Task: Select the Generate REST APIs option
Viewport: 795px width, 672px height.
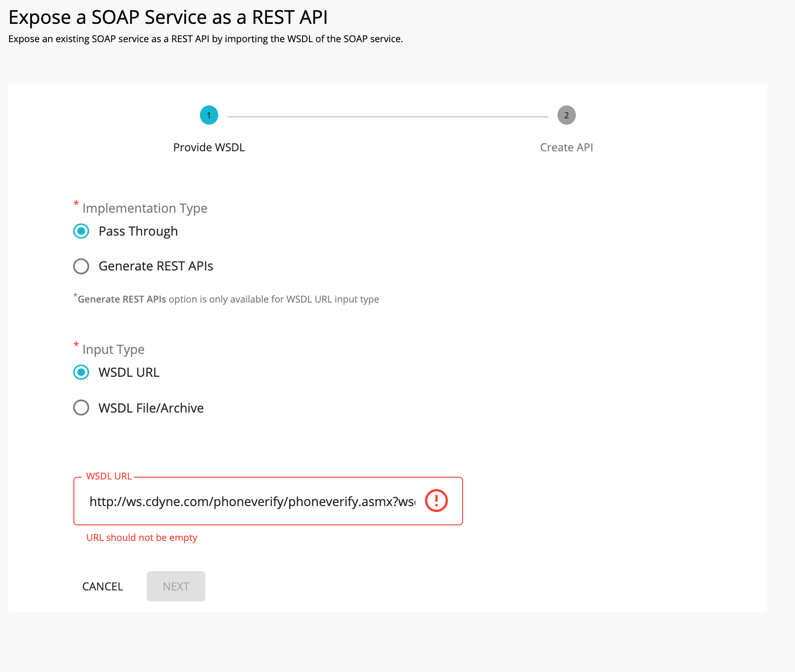Action: coord(81,266)
